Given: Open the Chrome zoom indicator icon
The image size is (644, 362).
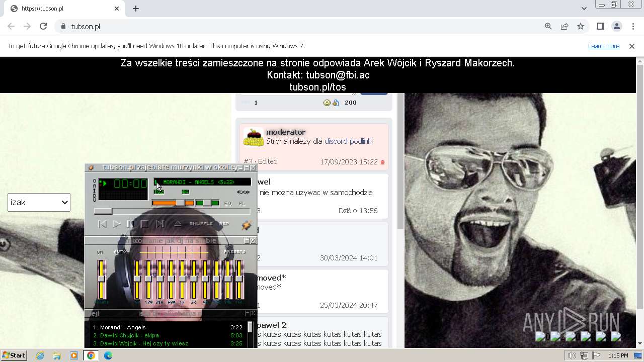Looking at the screenshot, I should 548,26.
